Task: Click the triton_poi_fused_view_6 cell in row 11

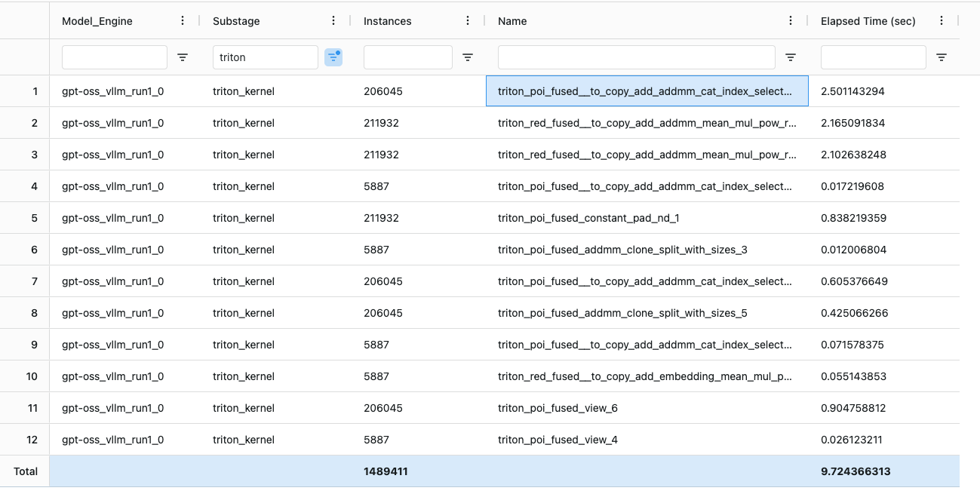Action: tap(558, 407)
